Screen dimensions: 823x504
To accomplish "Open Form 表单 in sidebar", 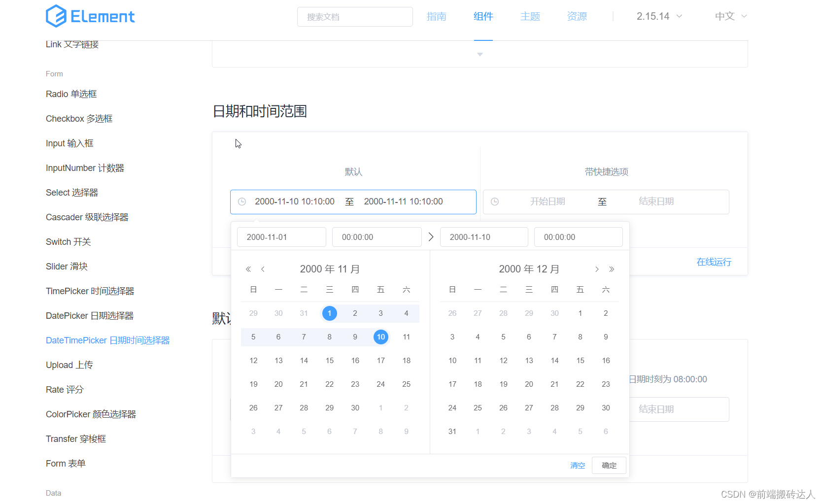I will coord(66,464).
